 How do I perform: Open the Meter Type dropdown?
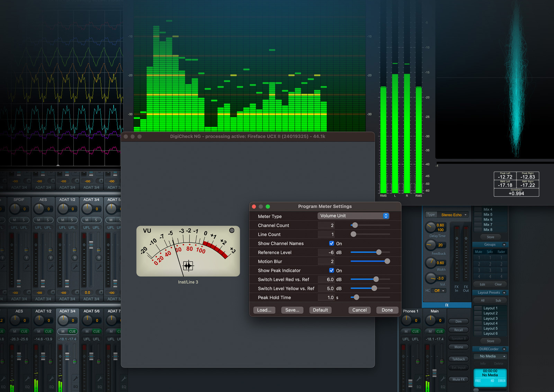tap(353, 216)
